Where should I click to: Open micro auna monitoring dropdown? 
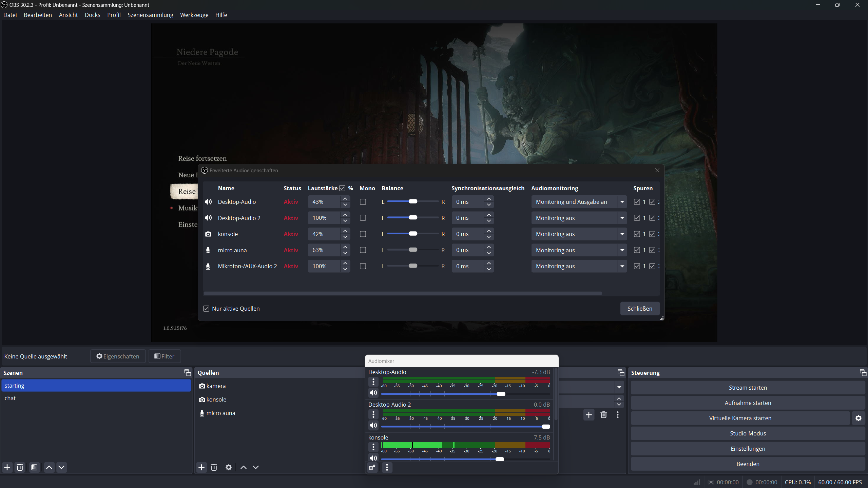[622, 250]
